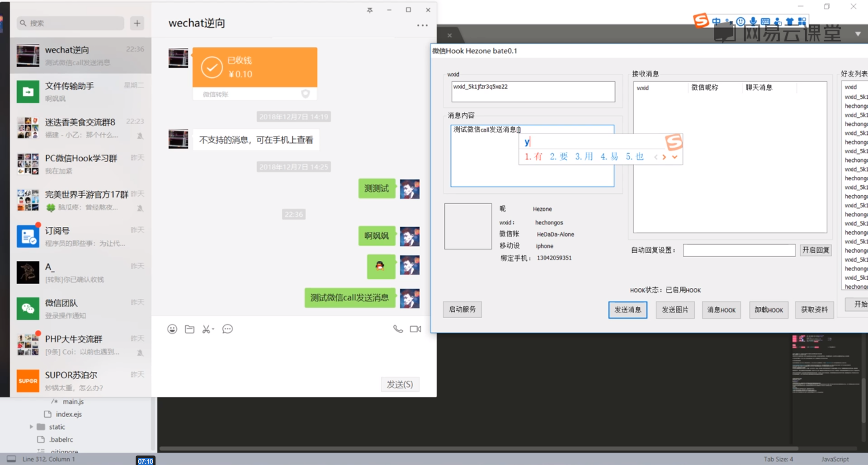Click 获取资料 button
The image size is (868, 465).
tap(814, 310)
